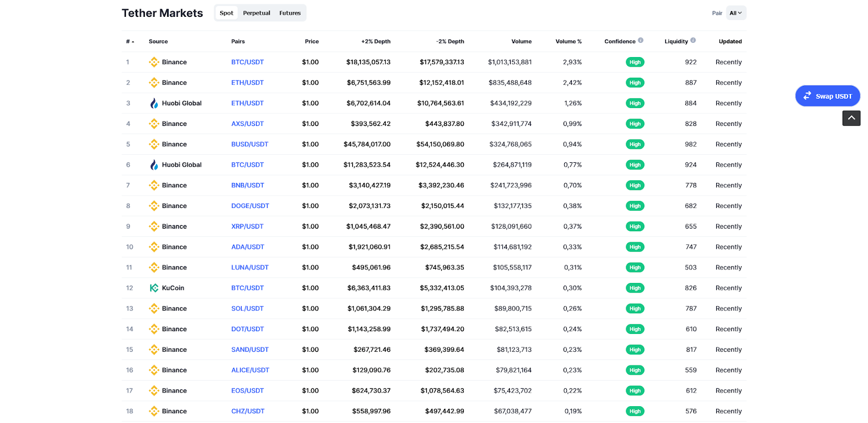Click Binance logo in the DOGE/USDT row

point(154,206)
